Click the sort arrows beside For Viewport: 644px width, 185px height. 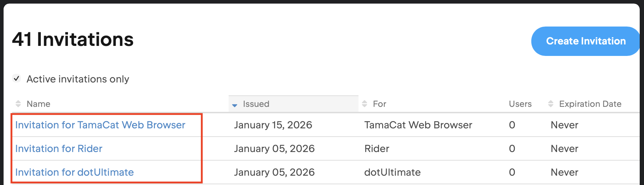click(x=365, y=104)
